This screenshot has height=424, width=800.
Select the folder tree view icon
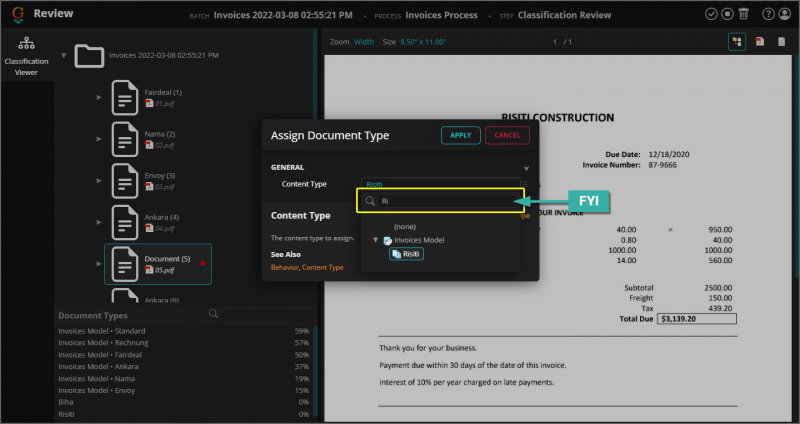coord(737,42)
